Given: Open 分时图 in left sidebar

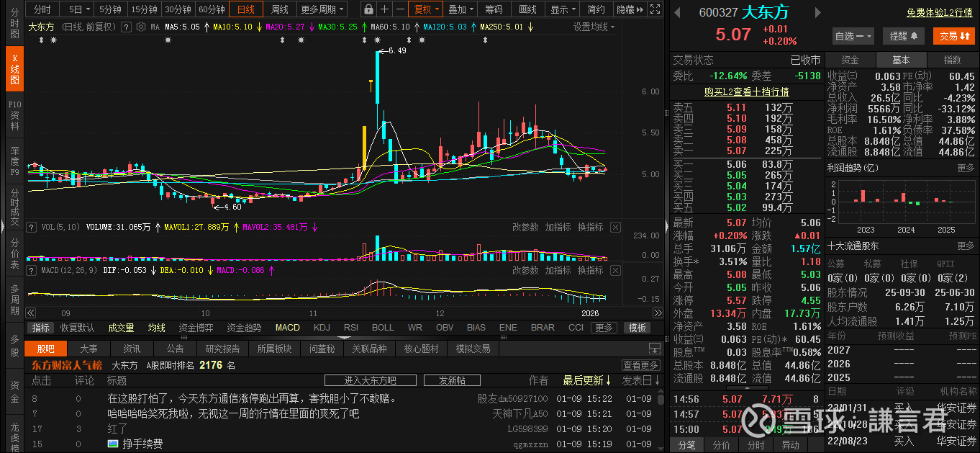Looking at the screenshot, I should (15, 24).
